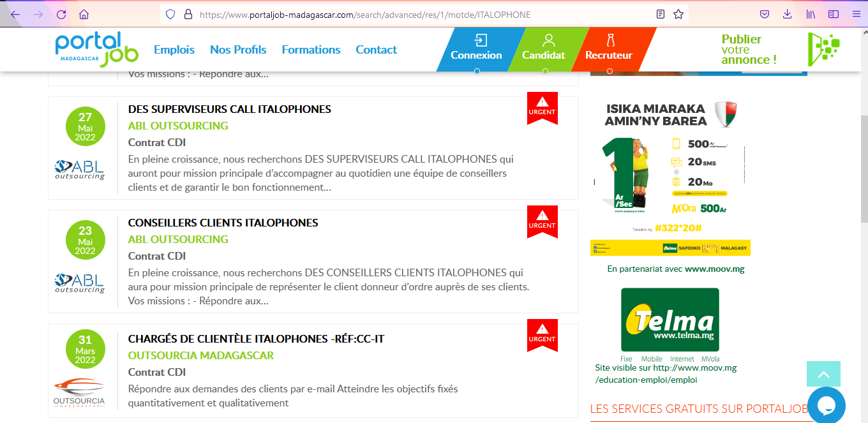Viewport: 868px width, 423px height.
Task: Open Emplois in the site navigation
Action: click(174, 50)
